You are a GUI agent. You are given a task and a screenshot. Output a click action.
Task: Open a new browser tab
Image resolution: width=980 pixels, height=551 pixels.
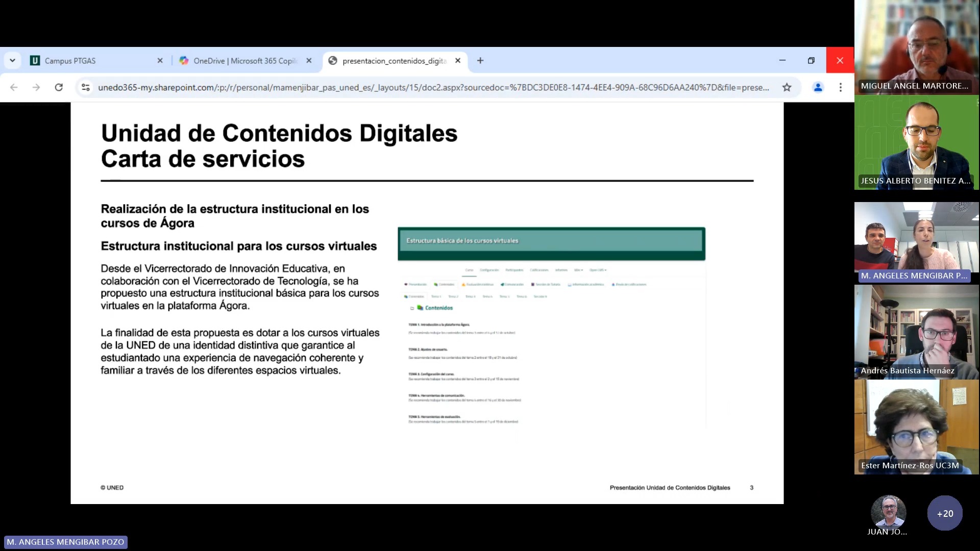pos(480,61)
